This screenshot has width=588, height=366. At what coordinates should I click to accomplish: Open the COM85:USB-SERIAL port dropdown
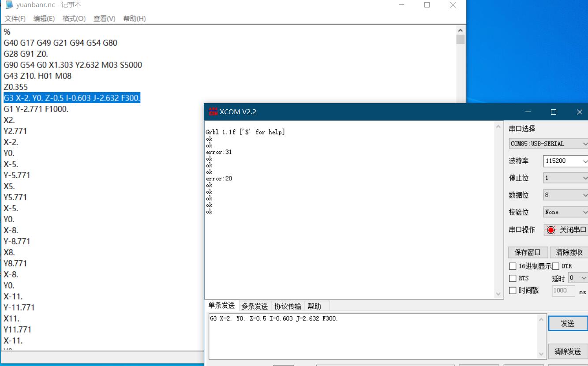(x=548, y=144)
